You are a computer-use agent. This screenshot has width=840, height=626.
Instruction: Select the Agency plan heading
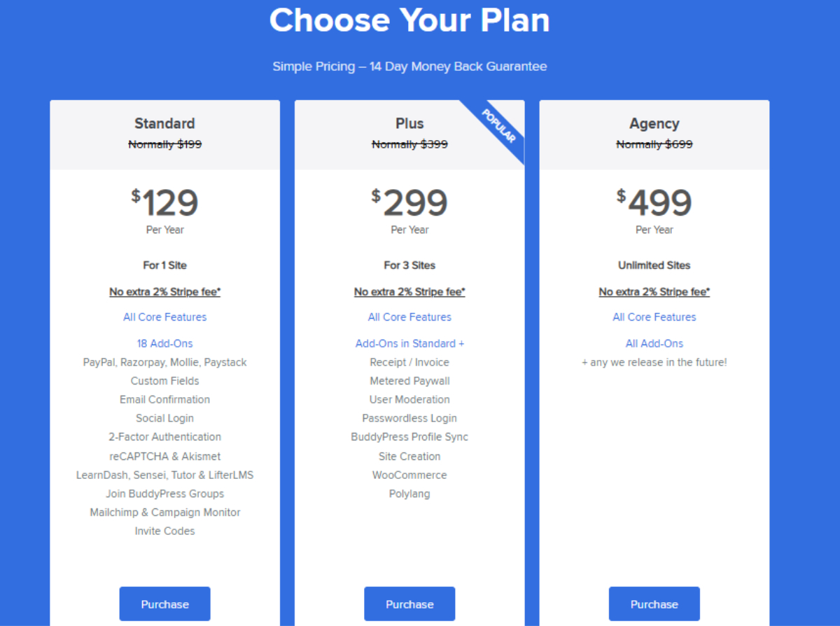pyautogui.click(x=654, y=123)
